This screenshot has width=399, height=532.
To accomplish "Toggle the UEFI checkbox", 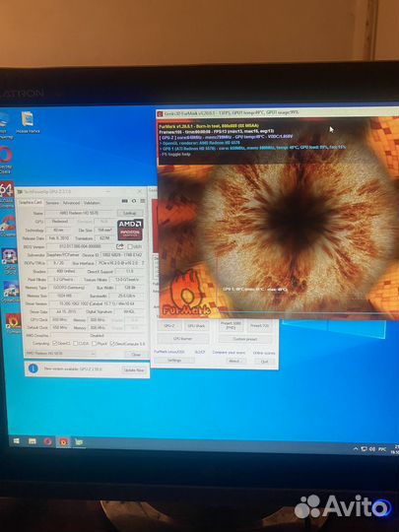I will click(130, 246).
